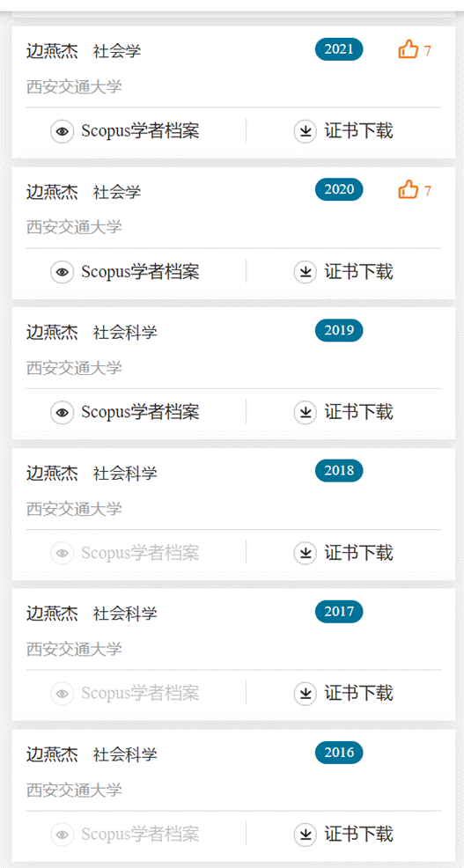Click download icon in the 2018 entry
The height and width of the screenshot is (868, 464).
click(x=306, y=553)
